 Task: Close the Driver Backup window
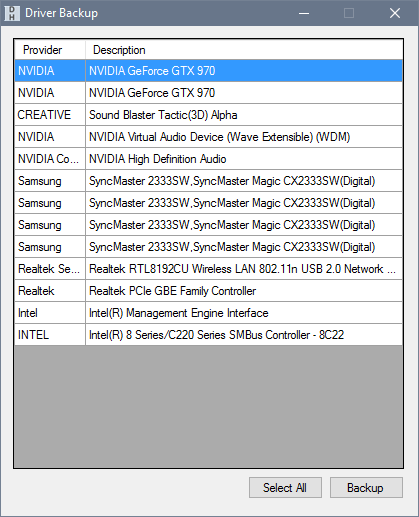[395, 13]
